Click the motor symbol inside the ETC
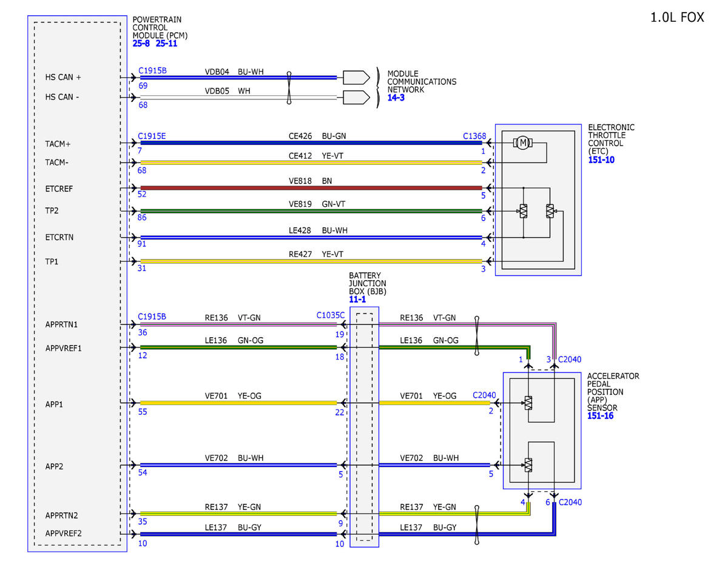This screenshot has width=728, height=562. pos(522,142)
